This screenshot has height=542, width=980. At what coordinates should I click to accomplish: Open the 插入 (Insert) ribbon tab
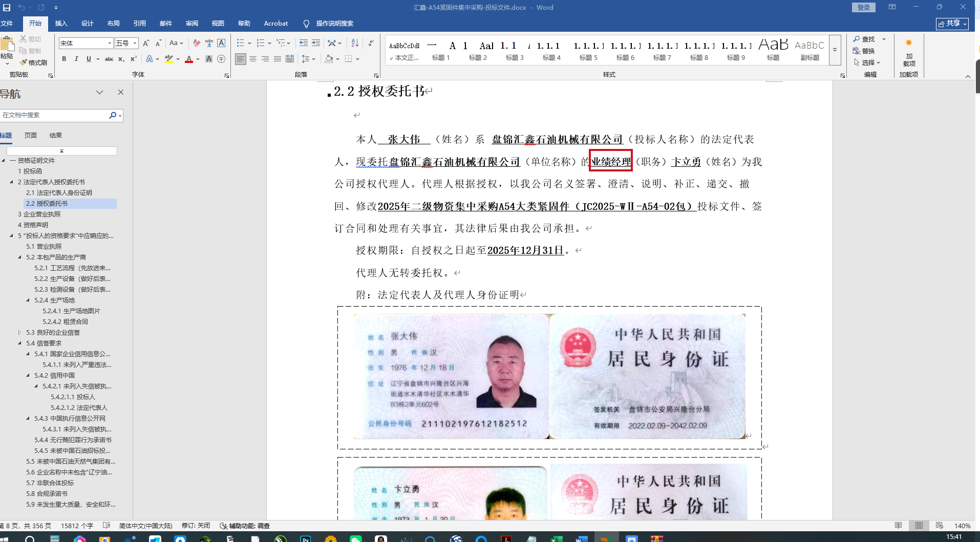click(61, 24)
